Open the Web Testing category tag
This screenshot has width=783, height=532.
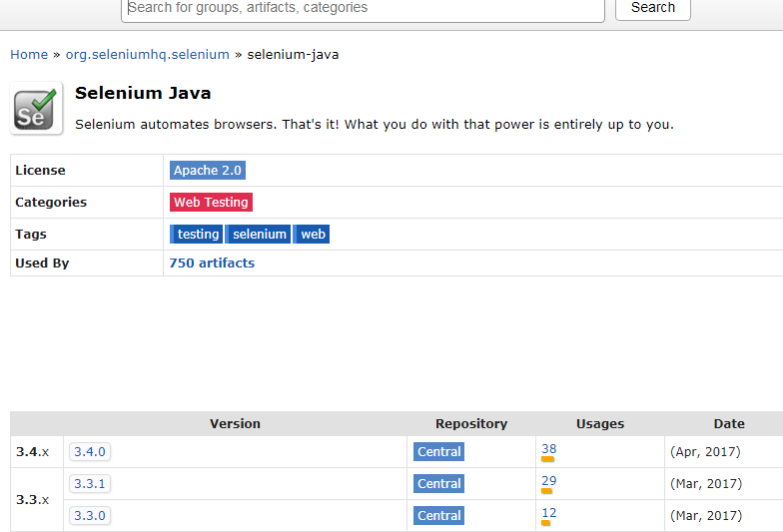point(211,202)
